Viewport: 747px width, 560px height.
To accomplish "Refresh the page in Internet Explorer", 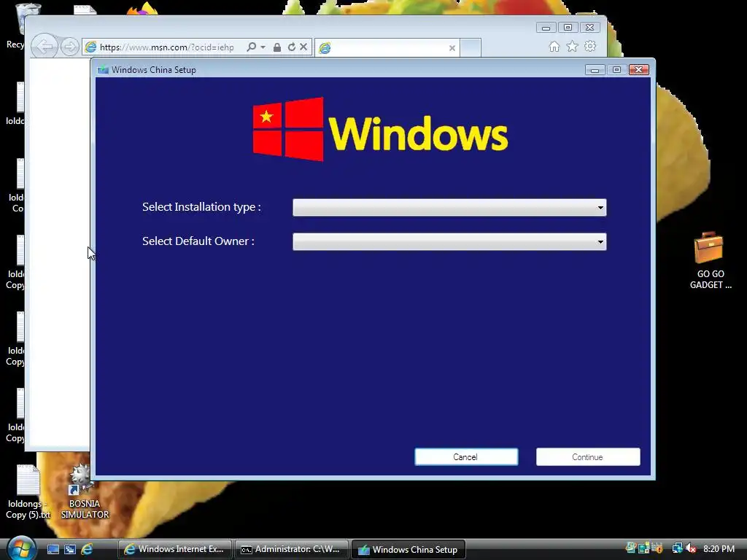I will 291,47.
